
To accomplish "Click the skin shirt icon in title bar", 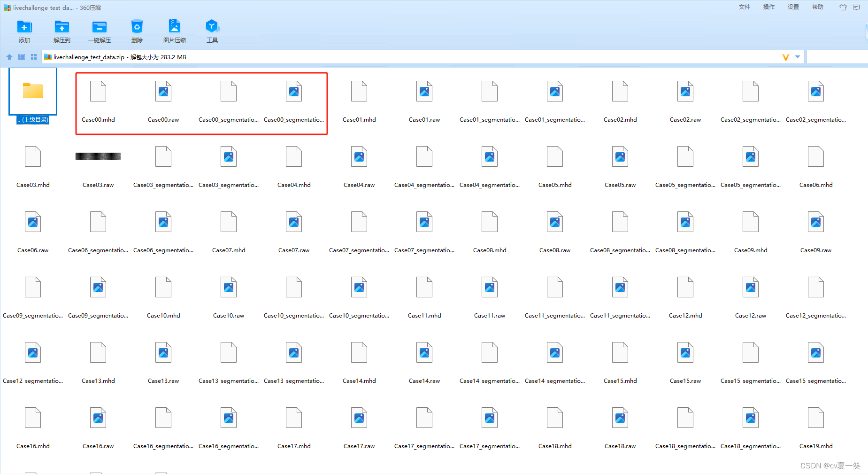I will click(x=843, y=7).
